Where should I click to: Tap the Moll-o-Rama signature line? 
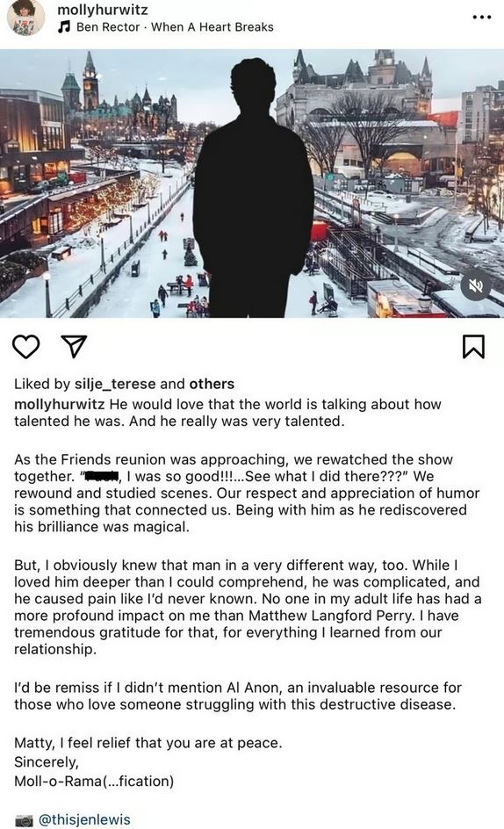(x=94, y=781)
